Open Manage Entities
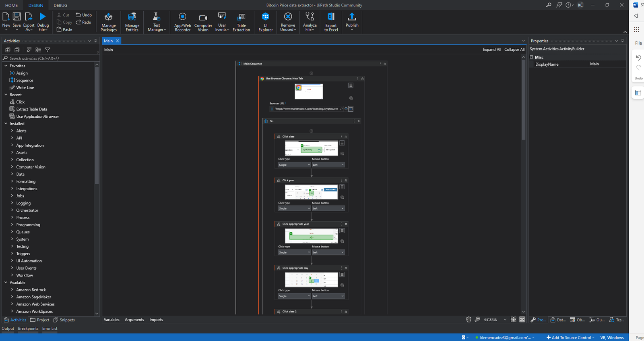644x341 pixels. (132, 22)
